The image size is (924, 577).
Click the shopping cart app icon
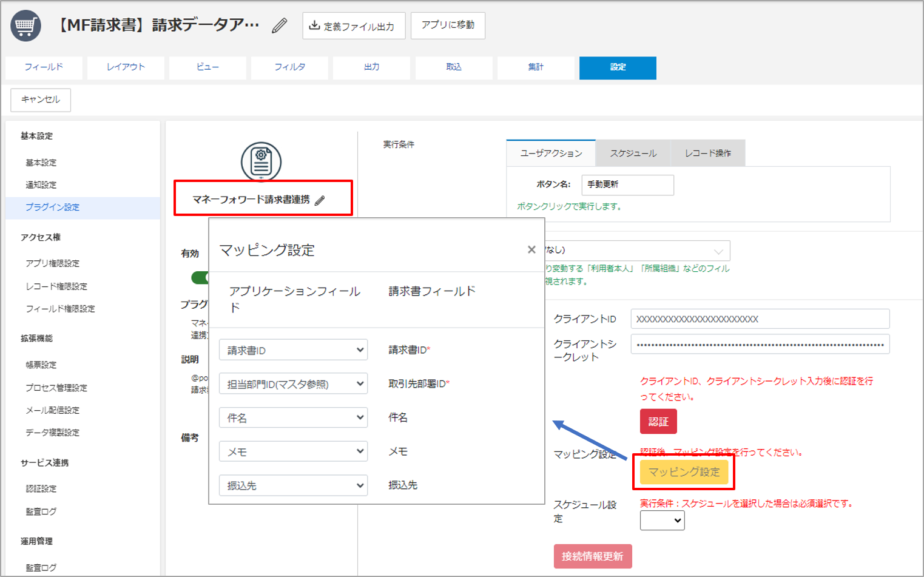(25, 25)
